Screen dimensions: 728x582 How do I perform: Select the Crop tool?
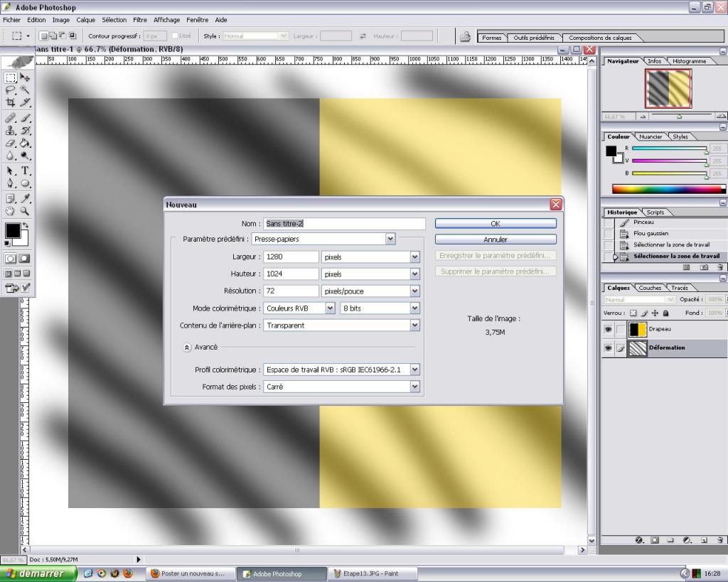pyautogui.click(x=11, y=102)
